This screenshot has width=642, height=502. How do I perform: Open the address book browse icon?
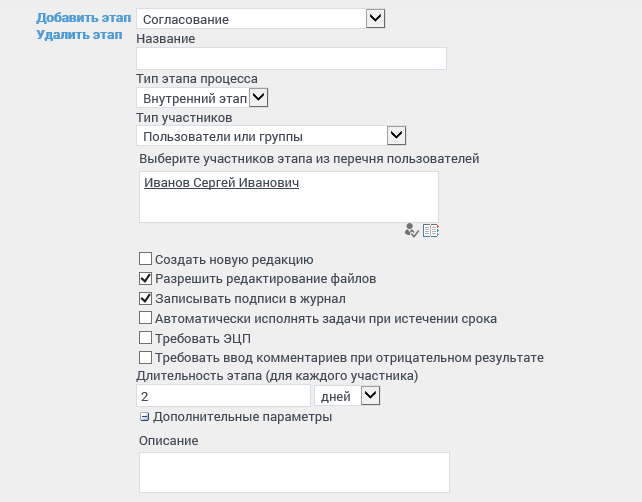pyautogui.click(x=431, y=230)
